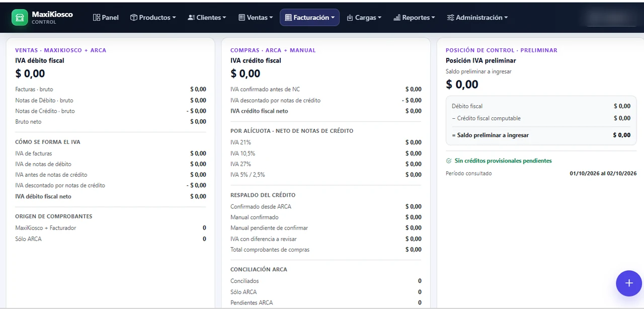Click 'Manual pendiente de confirmar' row
This screenshot has height=309, width=644.
click(326, 228)
